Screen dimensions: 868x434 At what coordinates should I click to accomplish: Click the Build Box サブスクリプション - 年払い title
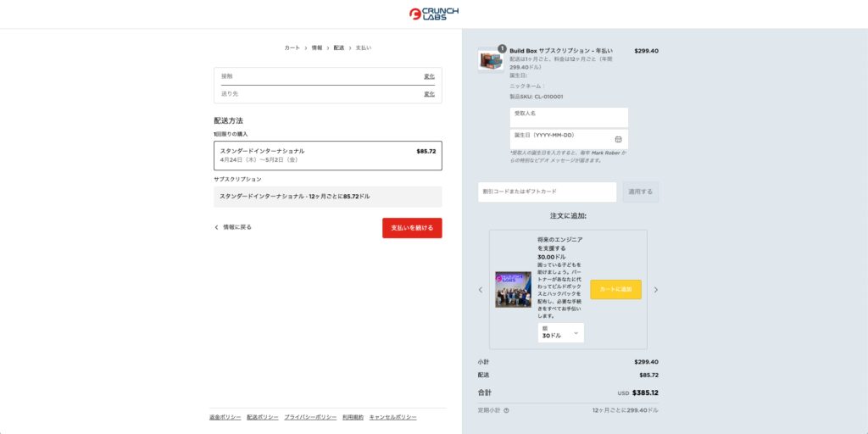561,51
